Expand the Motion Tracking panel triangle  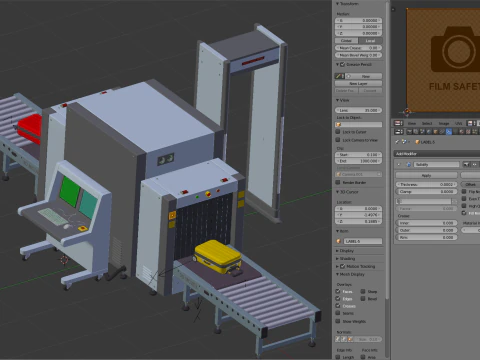tap(337, 266)
